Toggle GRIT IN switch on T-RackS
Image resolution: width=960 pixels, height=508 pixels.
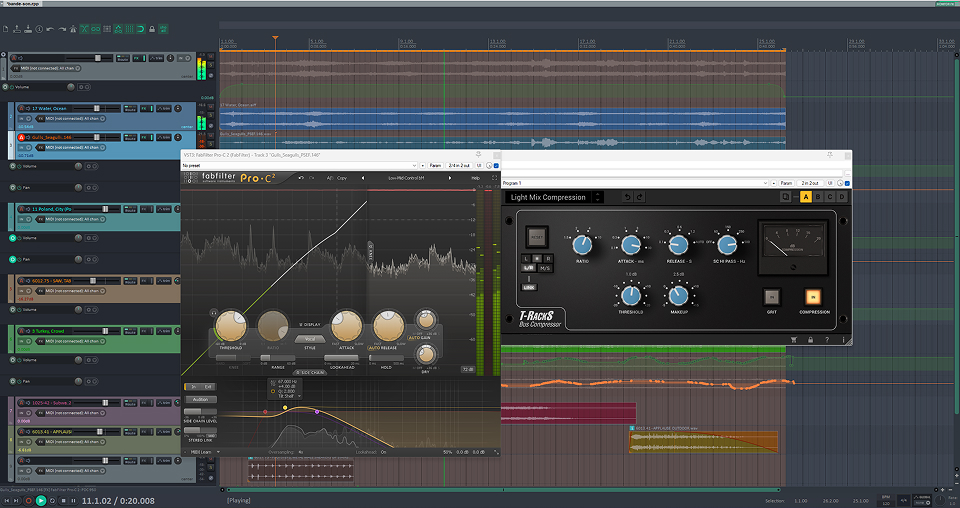[x=771, y=297]
